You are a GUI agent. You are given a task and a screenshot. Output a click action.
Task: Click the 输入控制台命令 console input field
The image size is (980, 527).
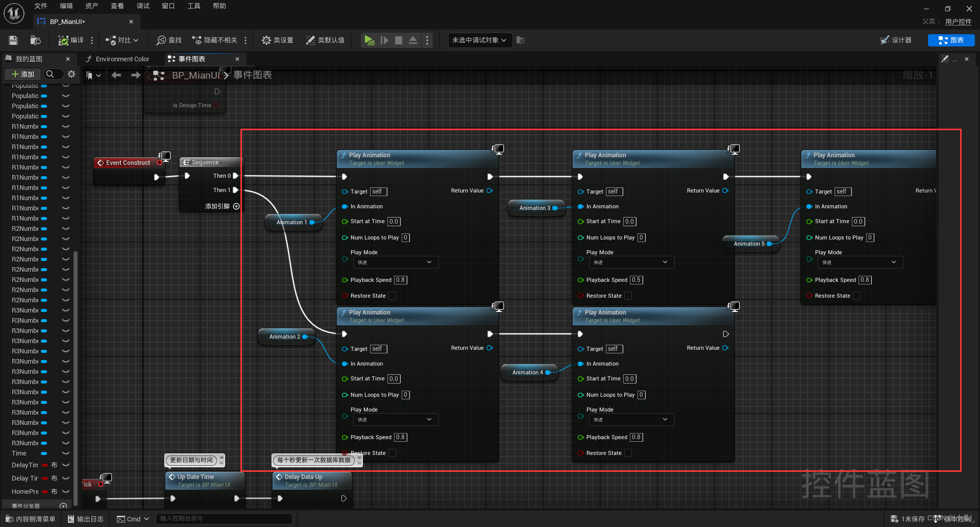click(x=224, y=519)
